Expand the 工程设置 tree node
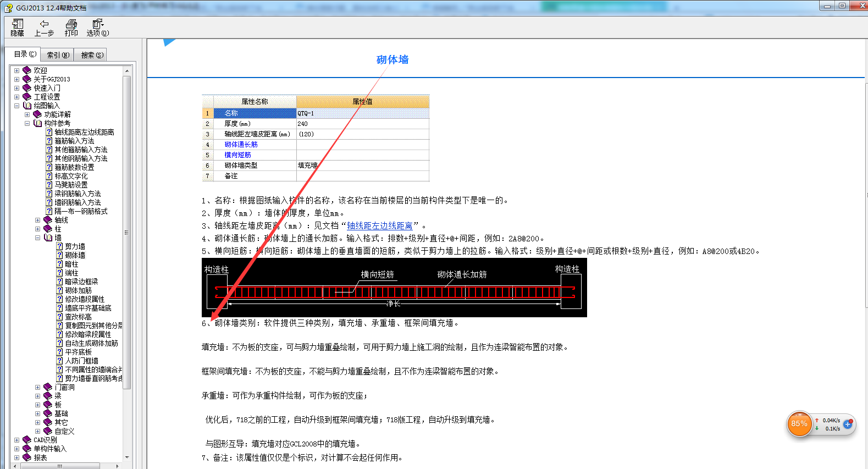Viewport: 868px width, 469px height. [x=16, y=97]
